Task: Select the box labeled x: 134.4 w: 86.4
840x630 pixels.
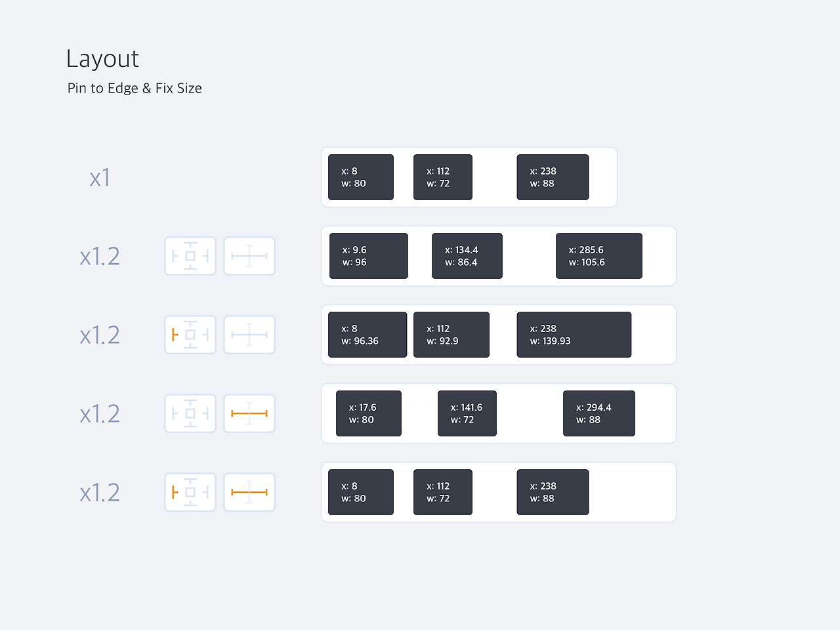Action: 467,256
